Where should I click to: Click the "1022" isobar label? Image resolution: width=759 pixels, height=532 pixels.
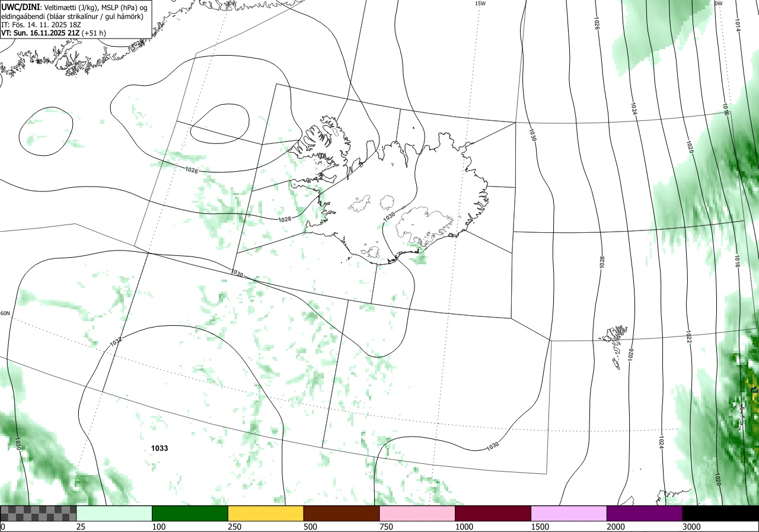(x=688, y=337)
